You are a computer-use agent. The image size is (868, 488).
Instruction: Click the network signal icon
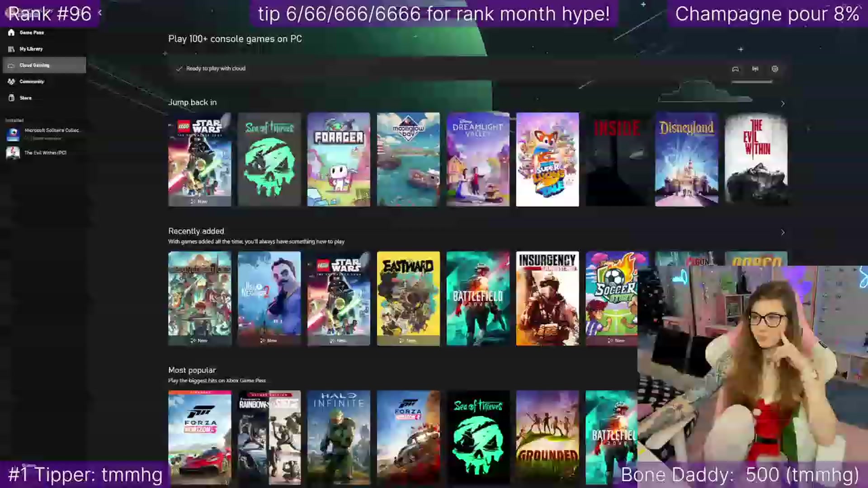click(755, 69)
